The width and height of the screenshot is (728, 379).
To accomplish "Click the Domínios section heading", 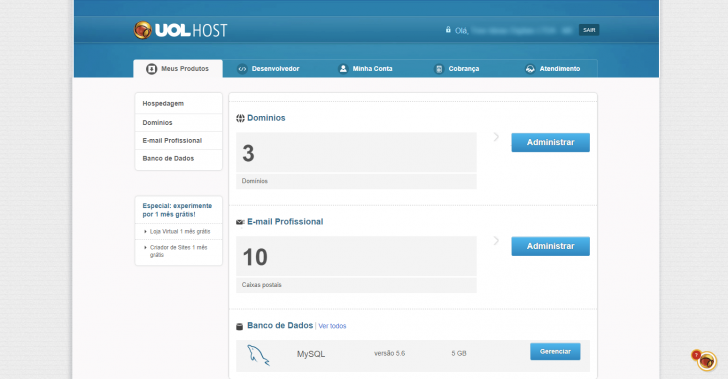I will 266,118.
